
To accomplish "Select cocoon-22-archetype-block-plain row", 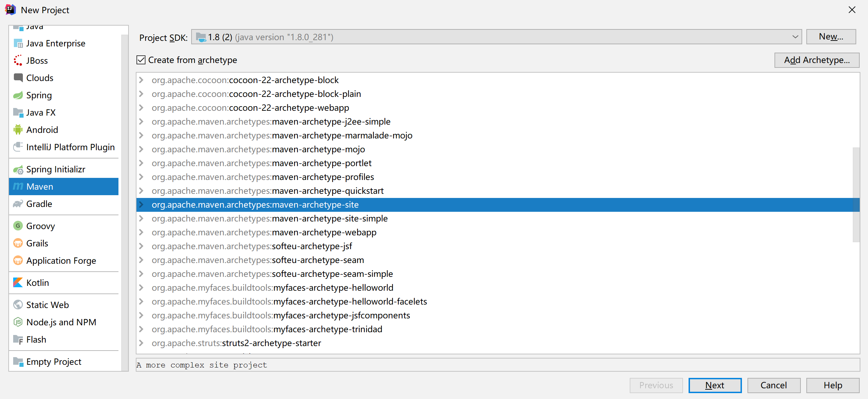I will pyautogui.click(x=498, y=94).
